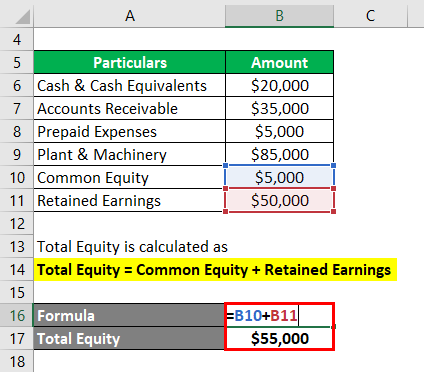Image resolution: width=424 pixels, height=372 pixels.
Task: Select the Common Equity cell
Action: 129,177
